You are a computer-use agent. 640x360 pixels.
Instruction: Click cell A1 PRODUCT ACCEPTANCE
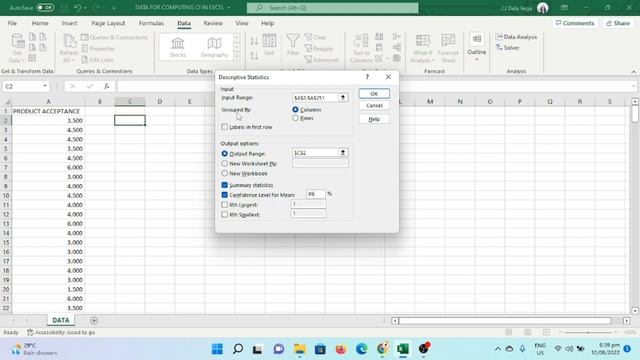point(48,111)
